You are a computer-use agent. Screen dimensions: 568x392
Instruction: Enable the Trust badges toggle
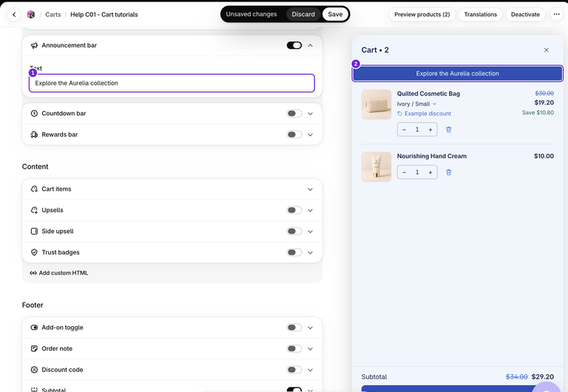coord(294,252)
